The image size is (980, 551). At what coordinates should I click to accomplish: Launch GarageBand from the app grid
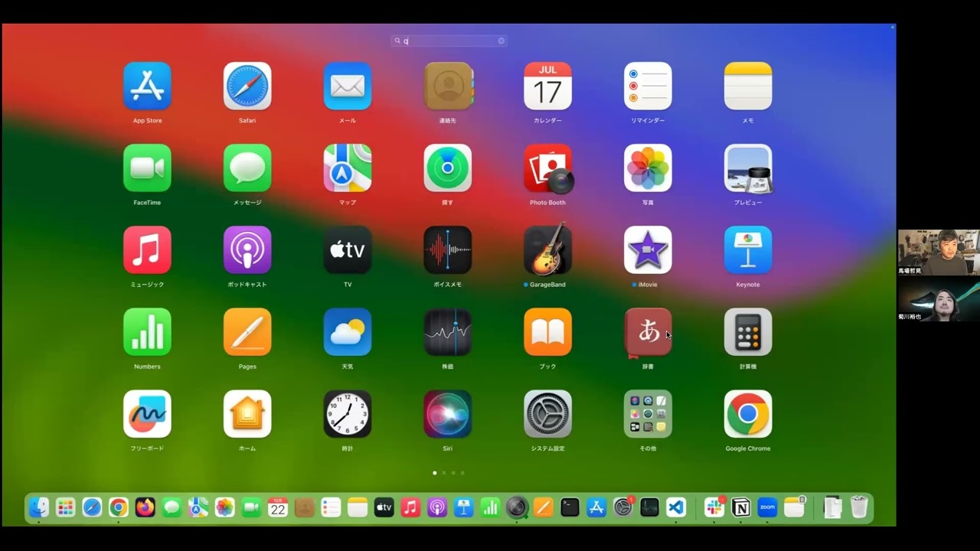547,250
